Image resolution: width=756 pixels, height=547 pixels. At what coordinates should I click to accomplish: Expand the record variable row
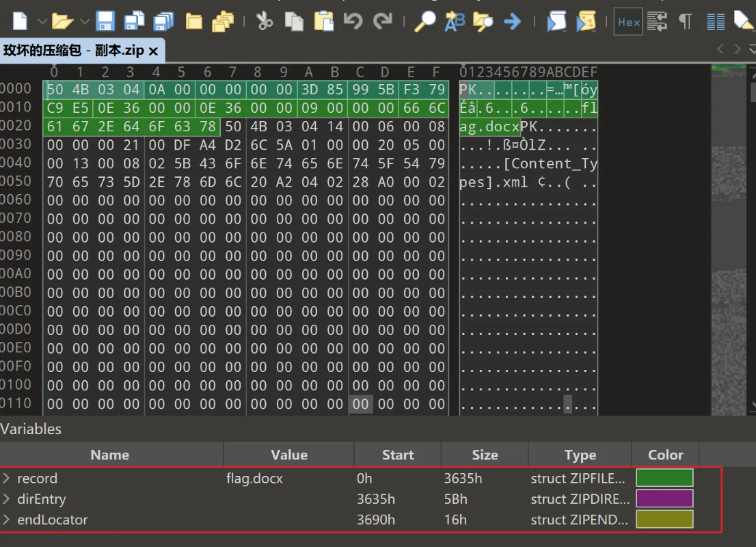click(7, 479)
